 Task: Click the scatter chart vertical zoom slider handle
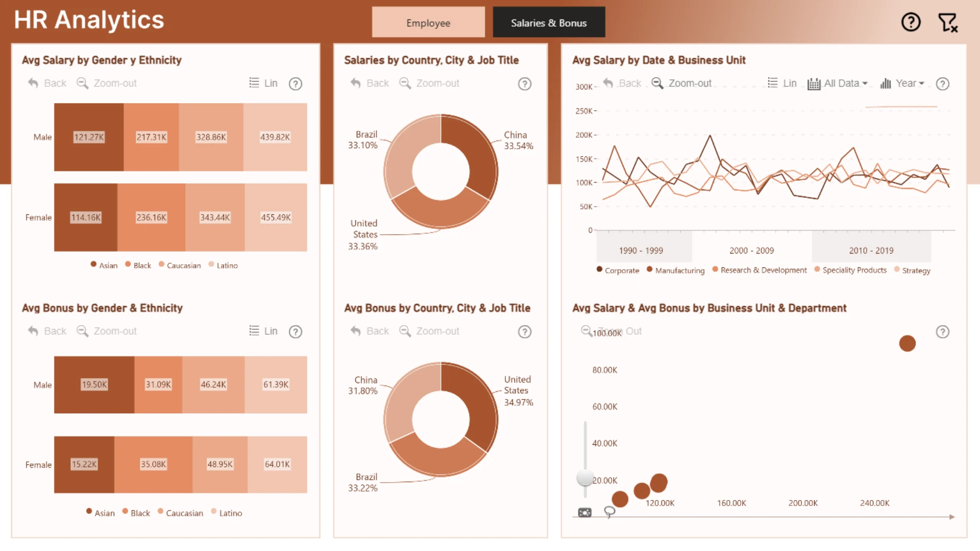coord(585,478)
